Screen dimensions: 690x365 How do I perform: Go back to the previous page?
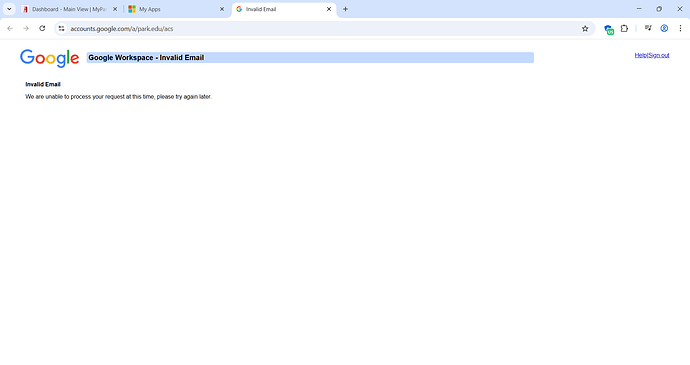[10, 29]
